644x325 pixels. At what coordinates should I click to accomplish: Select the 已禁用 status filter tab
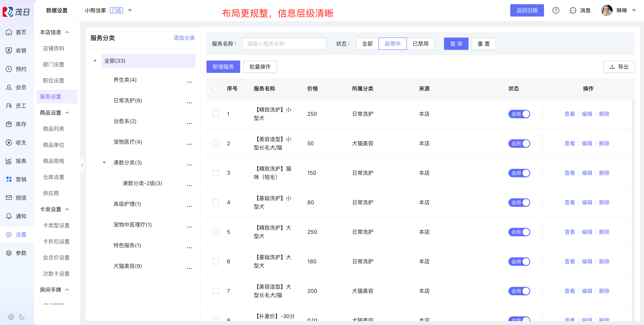point(420,44)
